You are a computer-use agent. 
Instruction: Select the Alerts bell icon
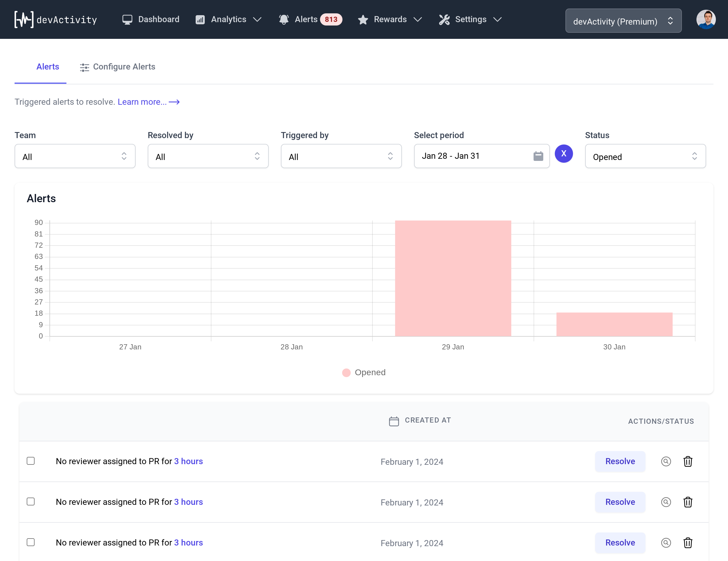[284, 19]
